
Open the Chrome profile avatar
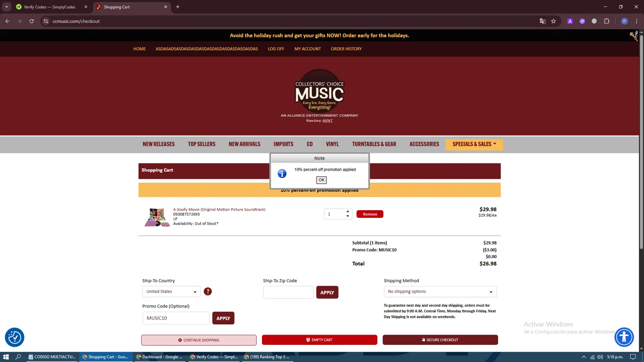[x=624, y=21]
